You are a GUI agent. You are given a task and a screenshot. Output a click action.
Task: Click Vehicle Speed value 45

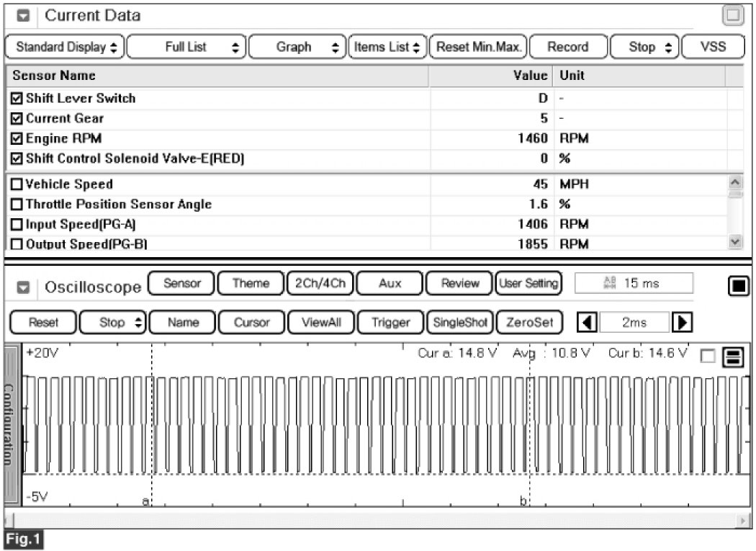point(541,184)
